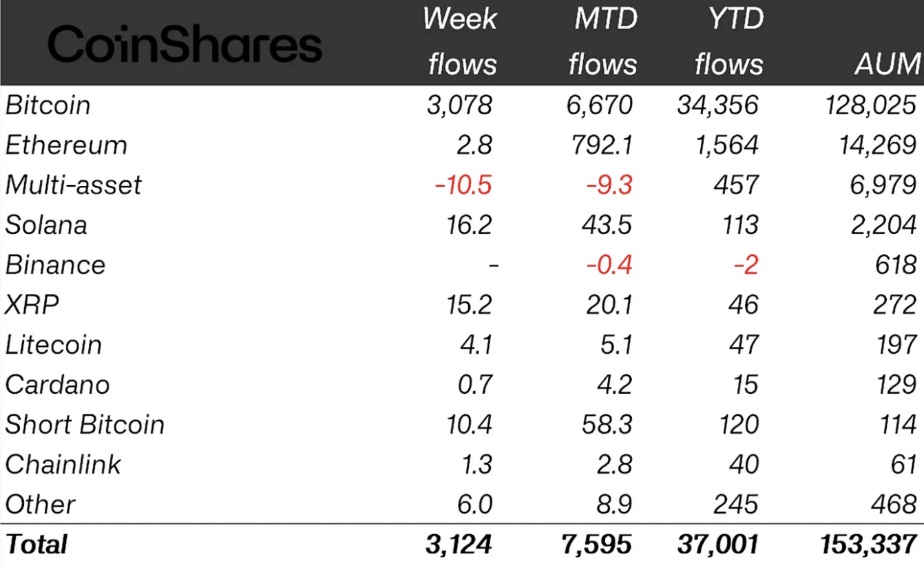Click the Litecoin row label
This screenshot has height=570, width=924.
tap(54, 345)
